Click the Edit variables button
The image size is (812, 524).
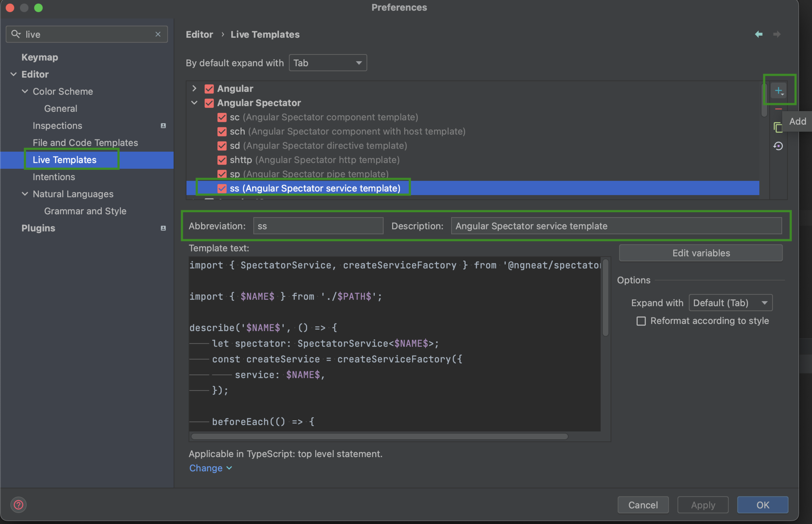701,253
